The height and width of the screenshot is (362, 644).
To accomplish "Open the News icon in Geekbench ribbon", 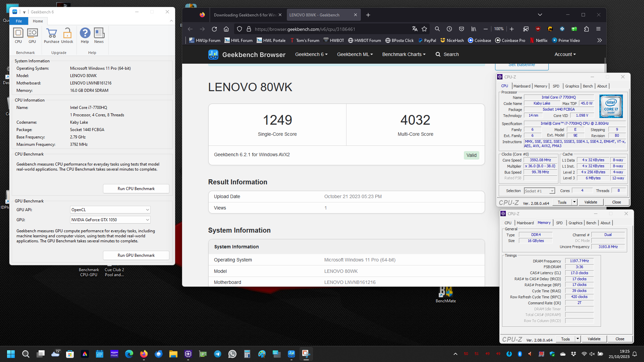I will [99, 36].
